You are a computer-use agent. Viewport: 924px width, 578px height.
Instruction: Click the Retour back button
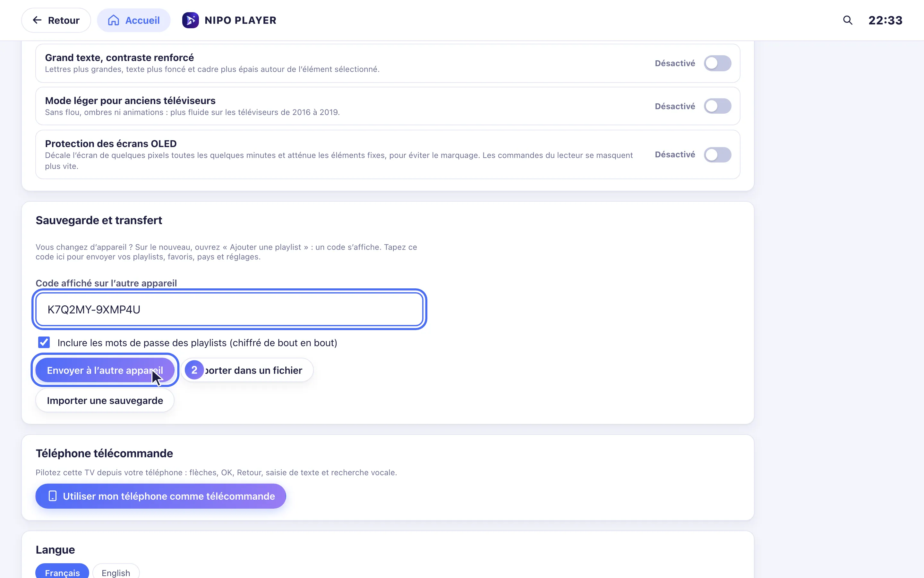pyautogui.click(x=56, y=20)
